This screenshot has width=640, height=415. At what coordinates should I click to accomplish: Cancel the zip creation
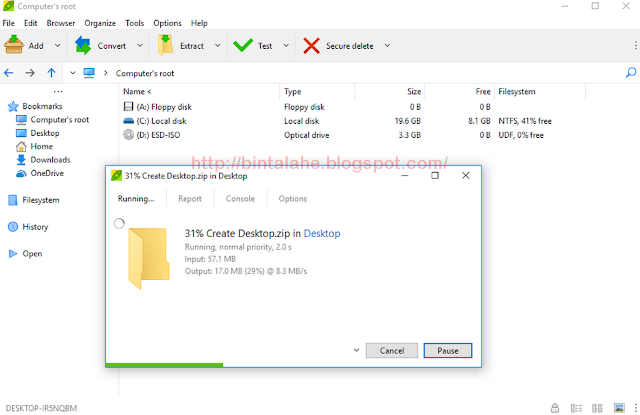(x=392, y=351)
